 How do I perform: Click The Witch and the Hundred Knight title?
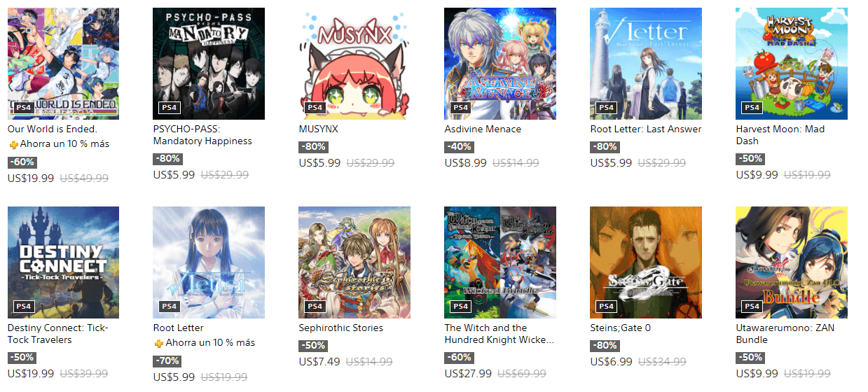(500, 334)
